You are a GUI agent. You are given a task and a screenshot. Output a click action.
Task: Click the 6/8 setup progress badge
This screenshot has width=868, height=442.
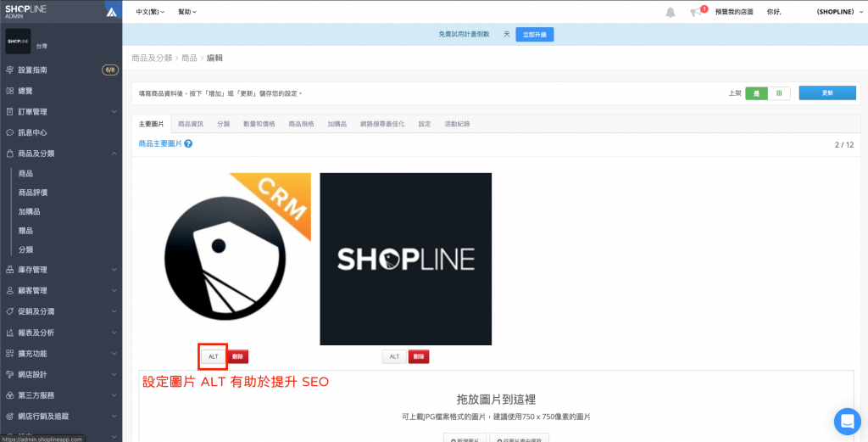110,70
